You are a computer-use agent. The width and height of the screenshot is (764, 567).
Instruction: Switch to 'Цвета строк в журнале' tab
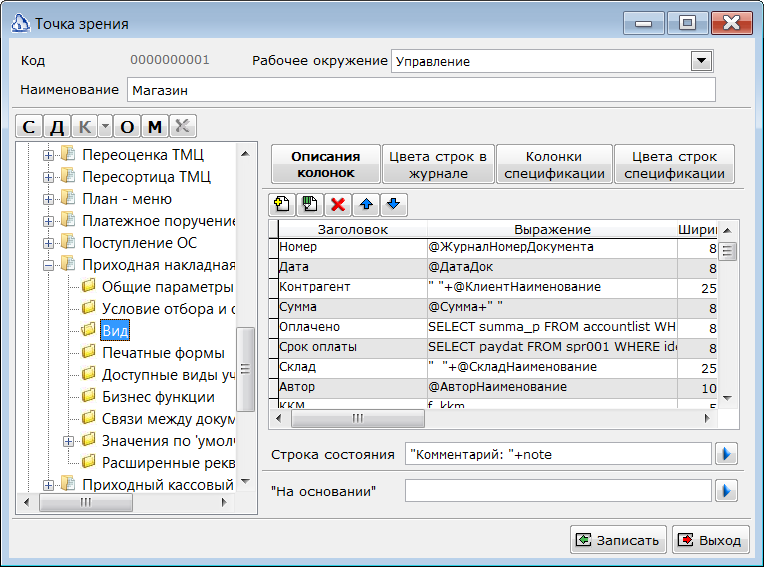click(x=438, y=165)
